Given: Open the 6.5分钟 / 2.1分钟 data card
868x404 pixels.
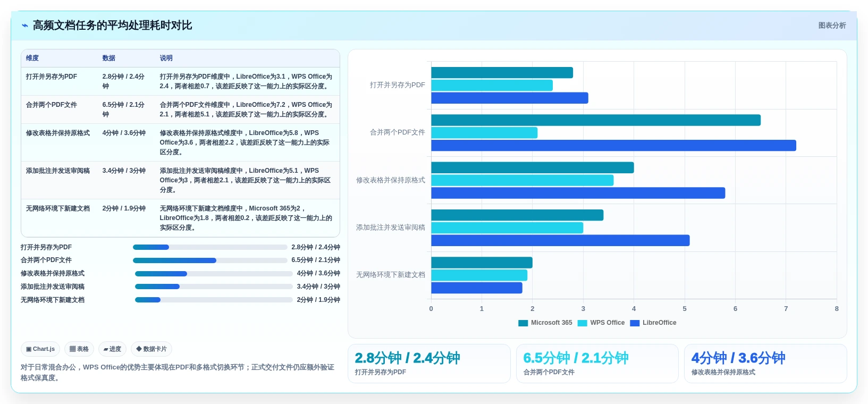Looking at the screenshot, I should 597,364.
